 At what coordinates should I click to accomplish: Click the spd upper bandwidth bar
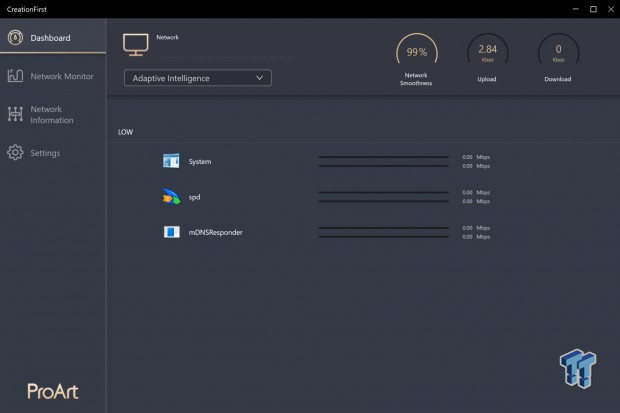(384, 192)
